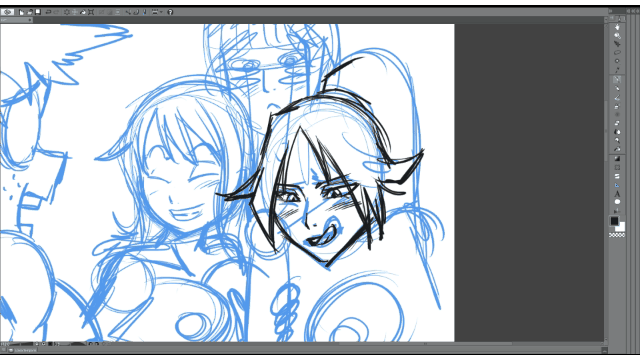Pick the black main color swatch

click(x=614, y=220)
